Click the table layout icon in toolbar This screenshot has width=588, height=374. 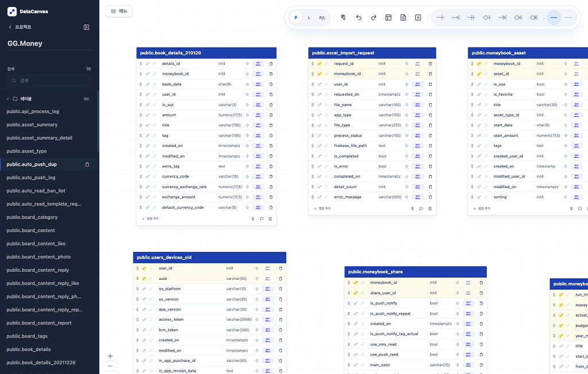coord(389,18)
